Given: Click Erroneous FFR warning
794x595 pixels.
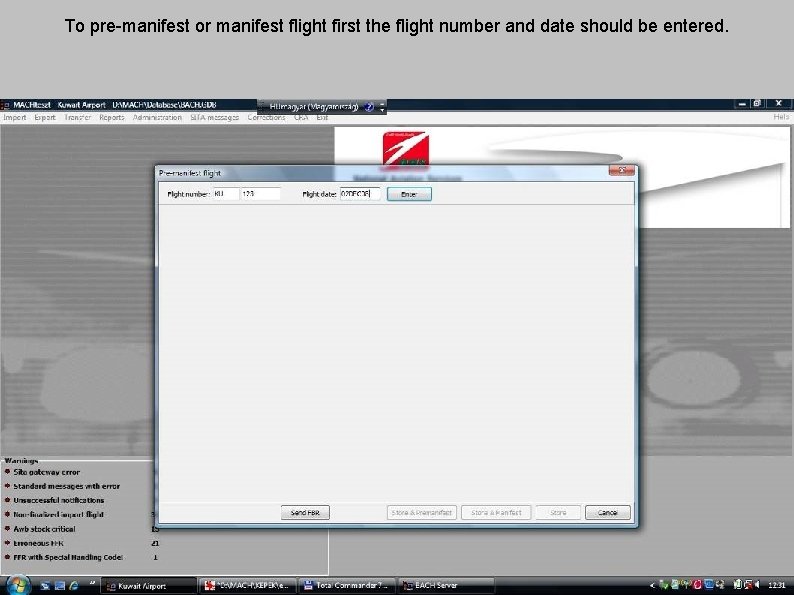Looking at the screenshot, I should point(38,543).
